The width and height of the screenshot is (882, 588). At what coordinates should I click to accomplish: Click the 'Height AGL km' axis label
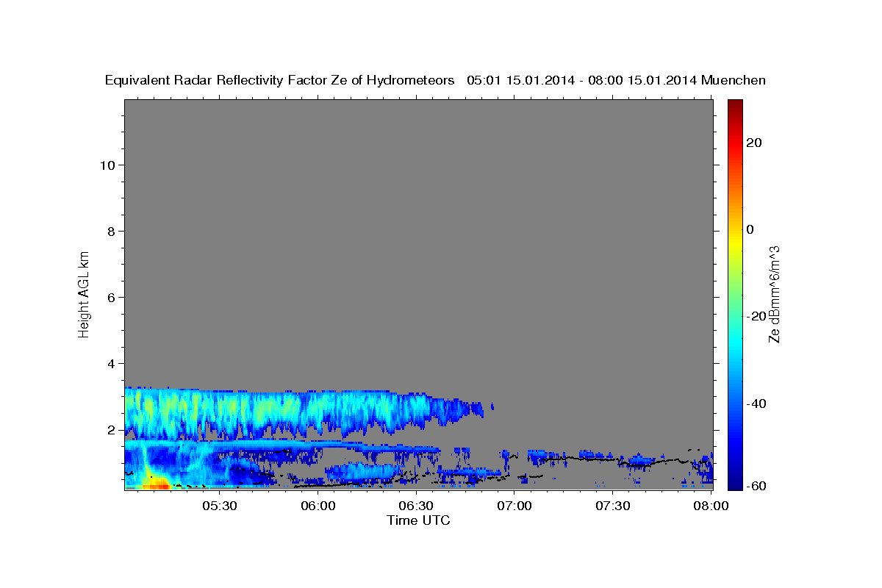coord(84,293)
